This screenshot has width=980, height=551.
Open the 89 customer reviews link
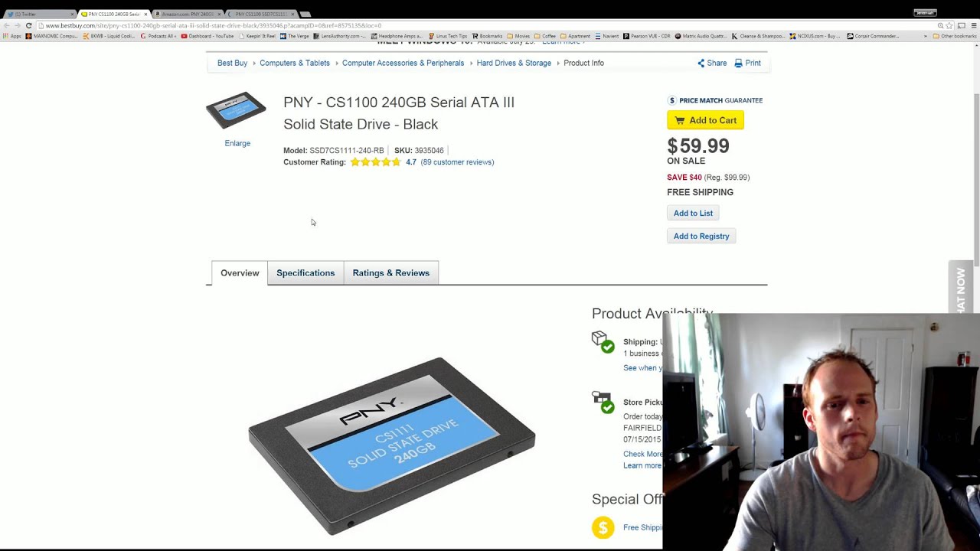point(457,162)
